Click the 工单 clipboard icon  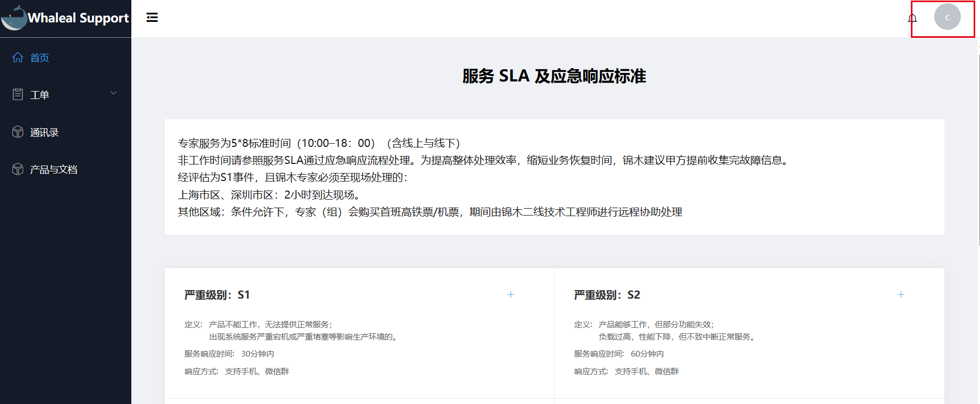pyautogui.click(x=18, y=95)
